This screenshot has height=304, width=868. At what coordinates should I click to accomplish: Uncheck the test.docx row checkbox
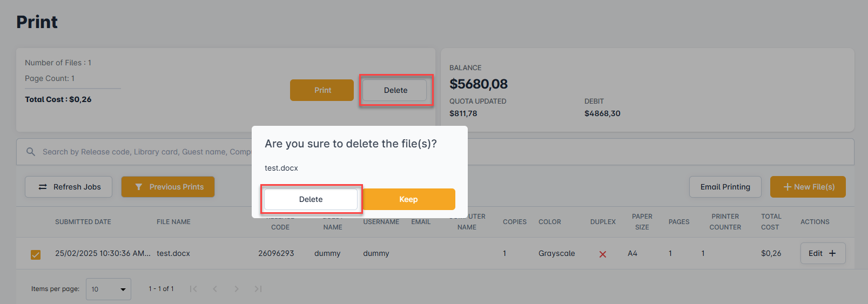[x=36, y=254]
